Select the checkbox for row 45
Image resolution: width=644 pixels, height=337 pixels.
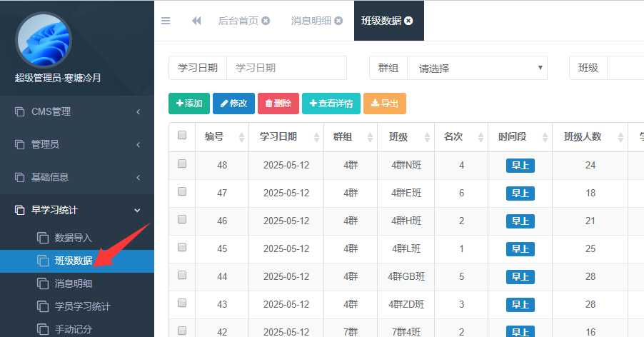pyautogui.click(x=182, y=248)
